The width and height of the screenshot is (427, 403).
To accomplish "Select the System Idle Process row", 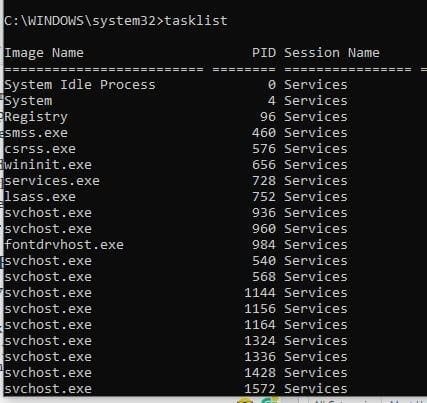I will (x=176, y=85).
